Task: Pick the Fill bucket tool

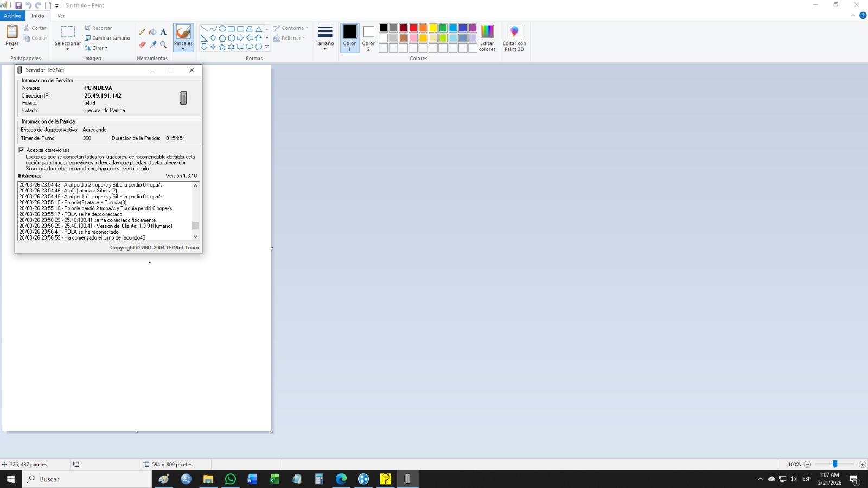Action: [153, 32]
